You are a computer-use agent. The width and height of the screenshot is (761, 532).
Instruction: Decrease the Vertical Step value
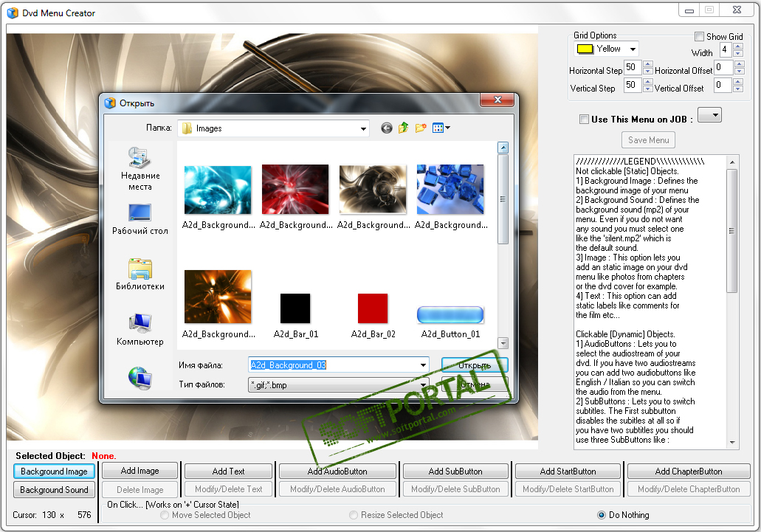pos(647,89)
